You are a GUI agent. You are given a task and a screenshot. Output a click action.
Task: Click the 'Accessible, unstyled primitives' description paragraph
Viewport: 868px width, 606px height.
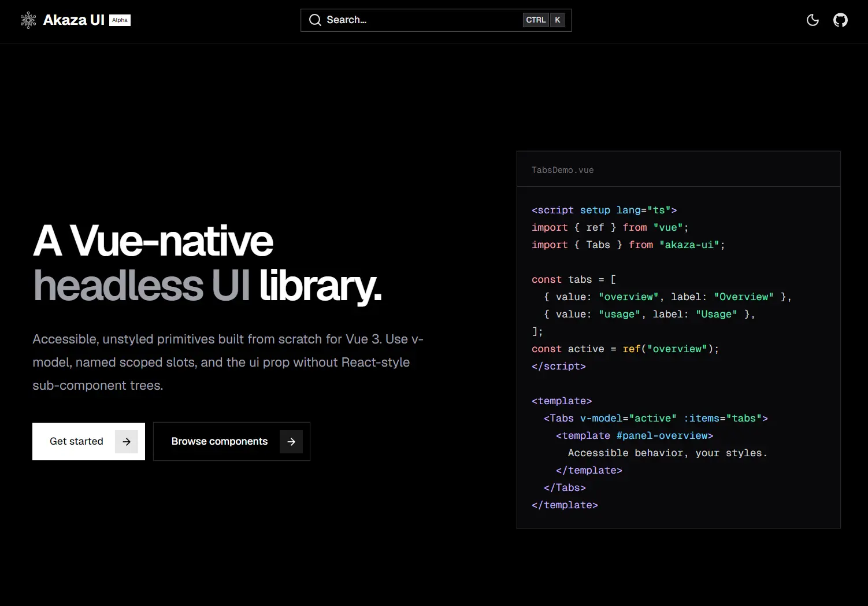point(228,363)
